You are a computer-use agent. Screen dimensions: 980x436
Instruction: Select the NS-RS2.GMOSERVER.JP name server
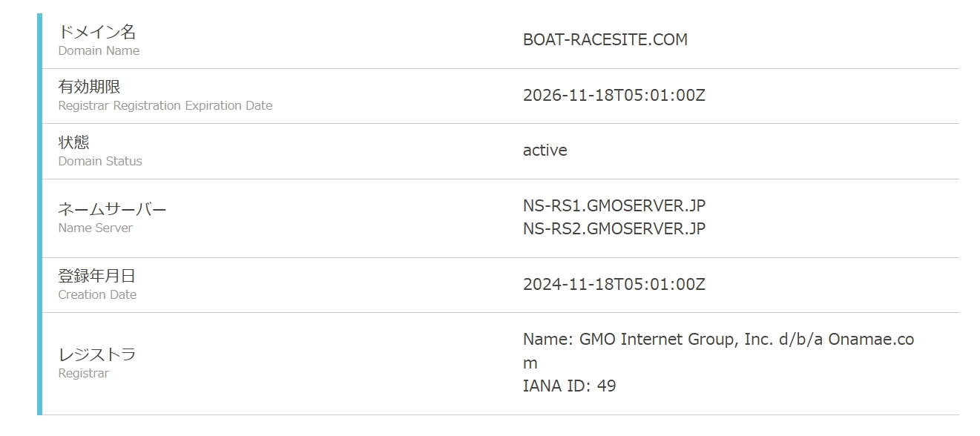614,229
